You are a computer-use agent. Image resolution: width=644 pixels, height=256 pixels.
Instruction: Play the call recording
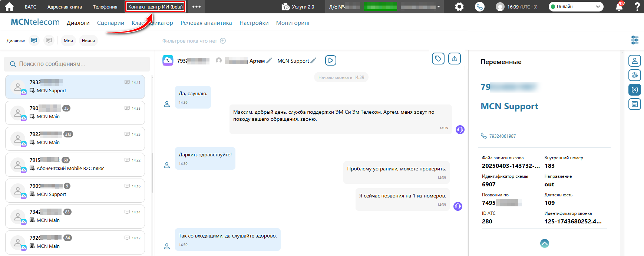[x=330, y=60]
